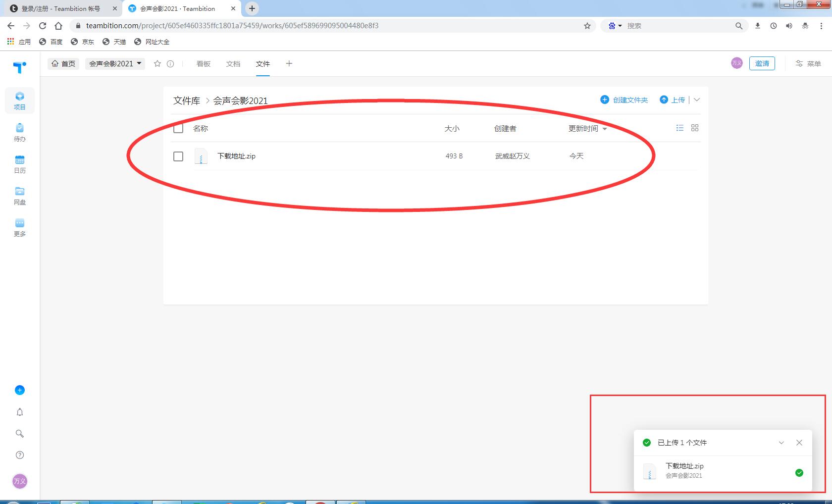Select the 文件 tab
The width and height of the screenshot is (832, 504).
263,63
